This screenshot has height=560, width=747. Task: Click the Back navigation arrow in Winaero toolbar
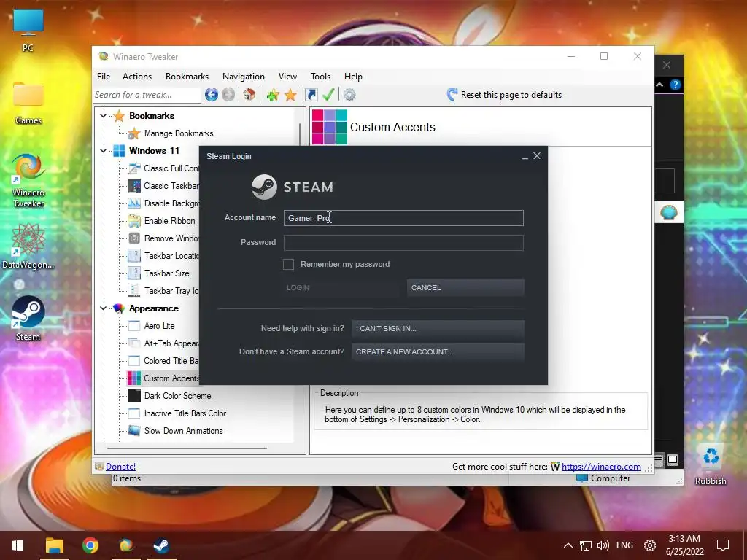pos(211,95)
